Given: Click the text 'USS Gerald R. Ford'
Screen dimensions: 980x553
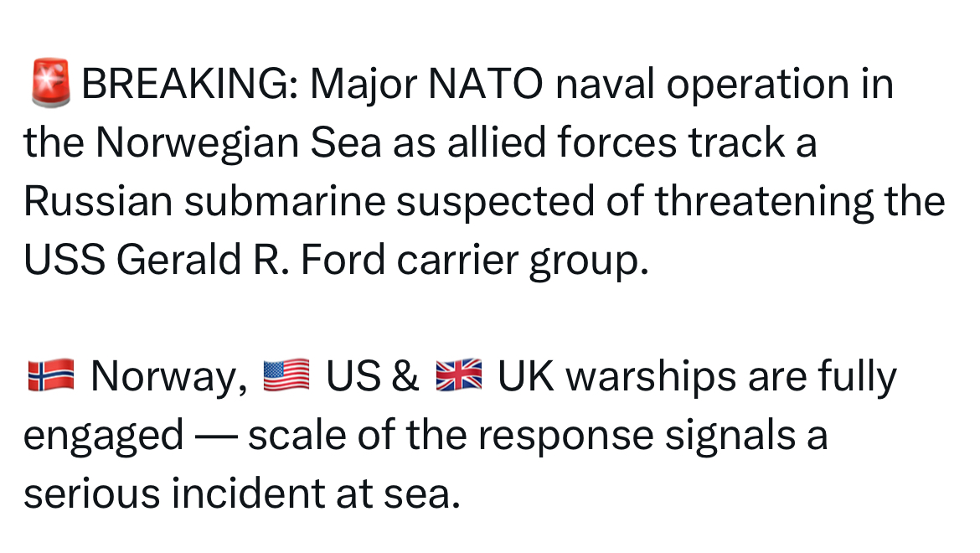Looking at the screenshot, I should coord(204,260).
